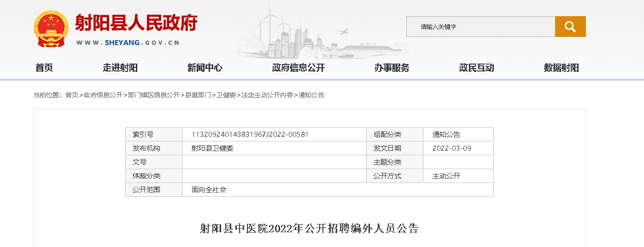Click 法定主动公开内容 breadcrumb link
644x247 pixels.
(x=267, y=95)
